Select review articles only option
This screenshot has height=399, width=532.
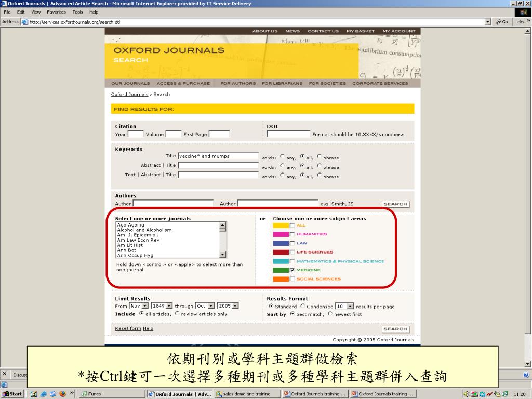point(177,313)
